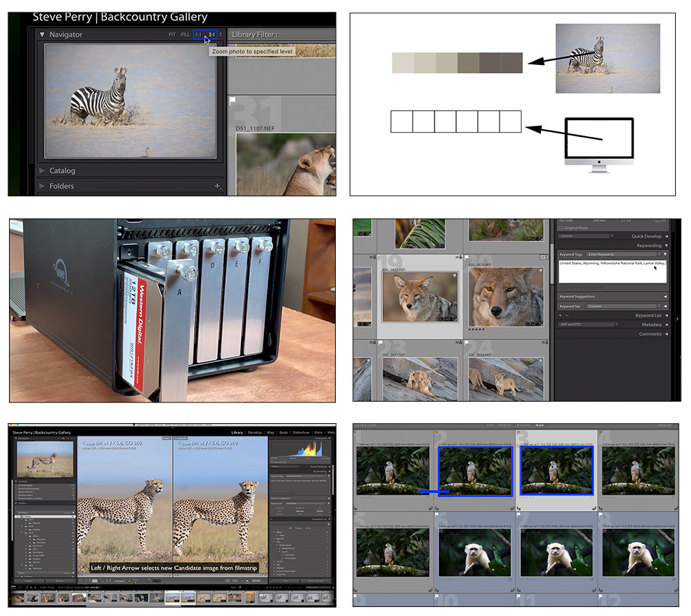This screenshot has height=616, width=691.
Task: Expand the Comments panel
Action: [666, 334]
